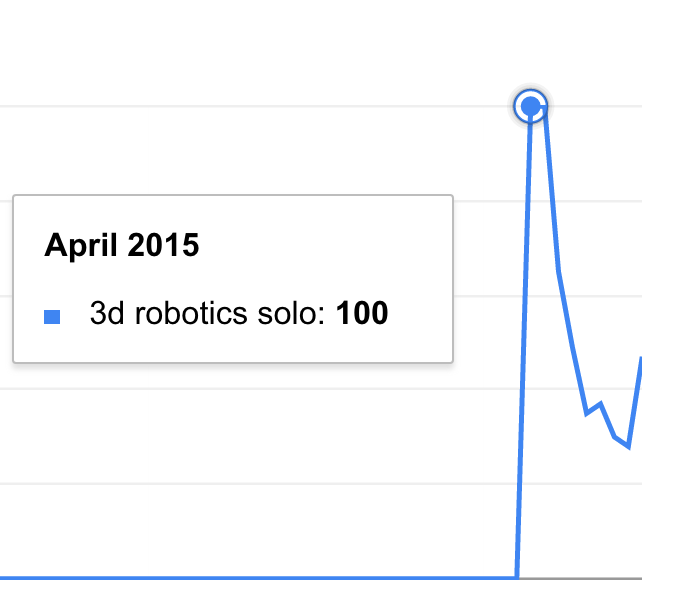Click the second peak point beside the marker

coord(545,107)
